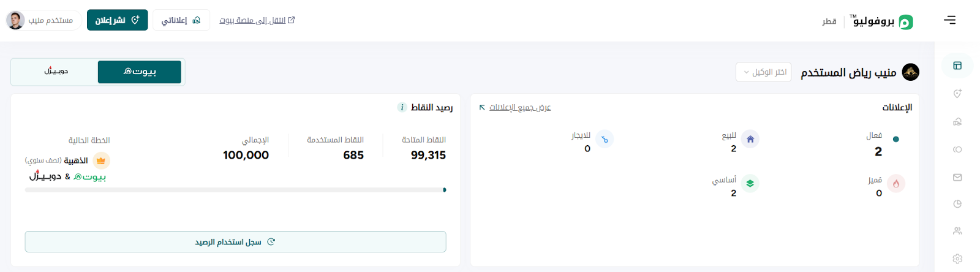
Task: Open the dashboard icon in the sidebar
Action: (x=957, y=66)
